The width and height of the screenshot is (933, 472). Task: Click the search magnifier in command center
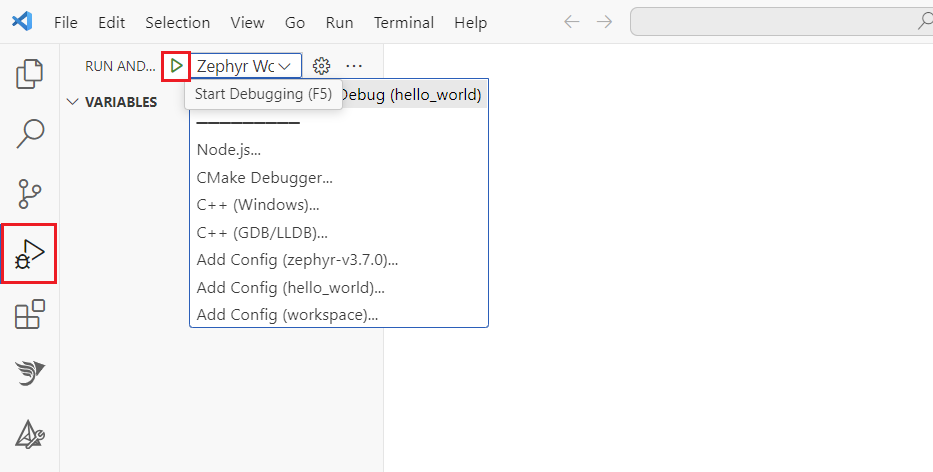point(925,21)
